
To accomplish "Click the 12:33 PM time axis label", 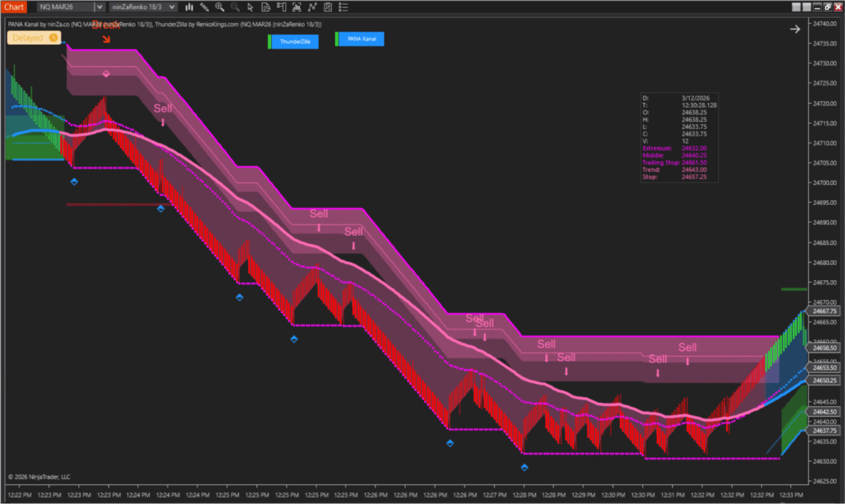I will [x=791, y=495].
